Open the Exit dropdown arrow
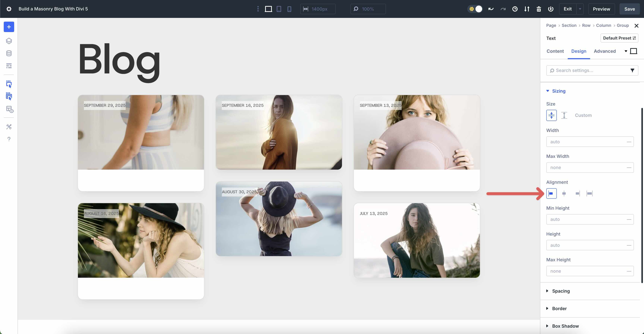This screenshot has height=334, width=644. pyautogui.click(x=580, y=9)
